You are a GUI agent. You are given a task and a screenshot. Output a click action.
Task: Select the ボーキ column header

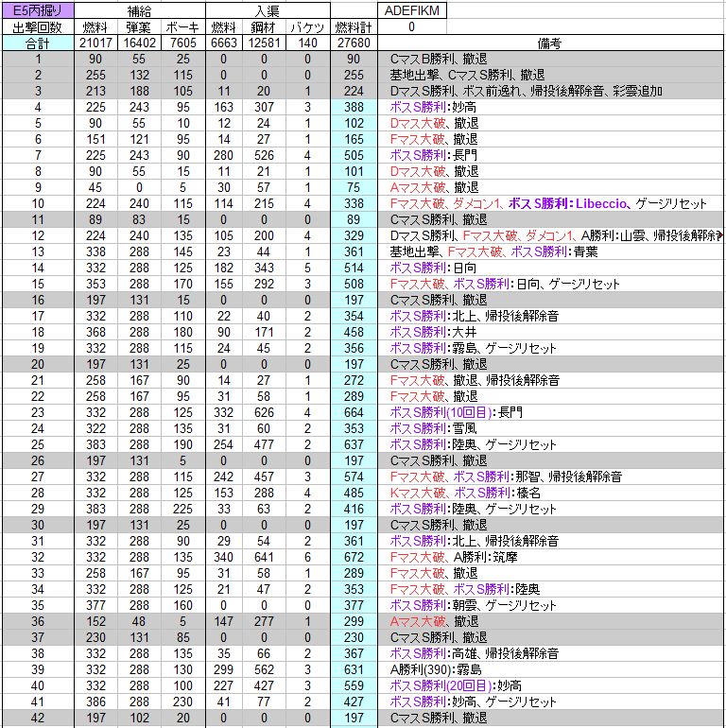(x=182, y=26)
